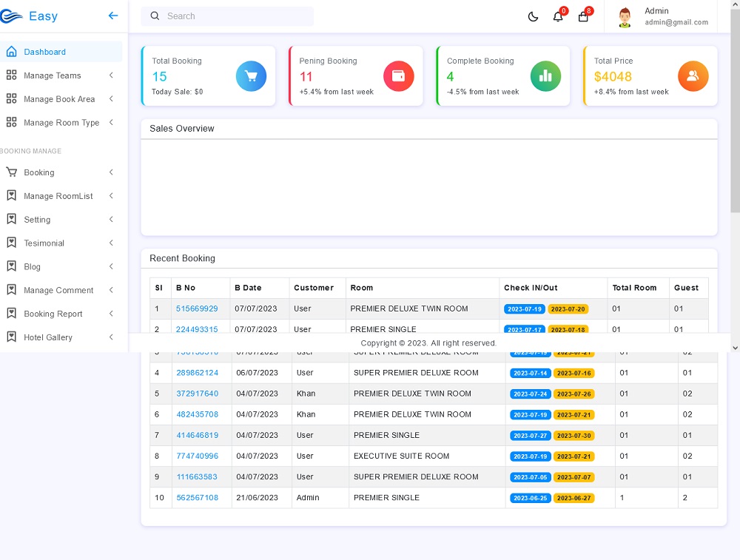Open the Dashboard menu item

44,52
